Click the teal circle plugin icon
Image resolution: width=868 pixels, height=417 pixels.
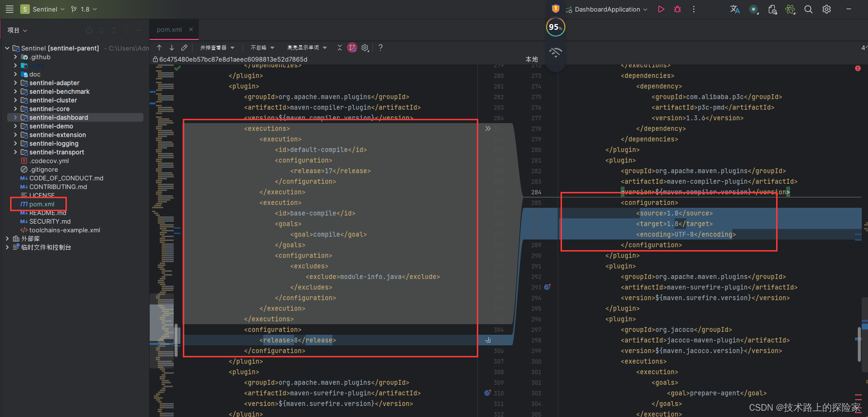[x=753, y=9]
